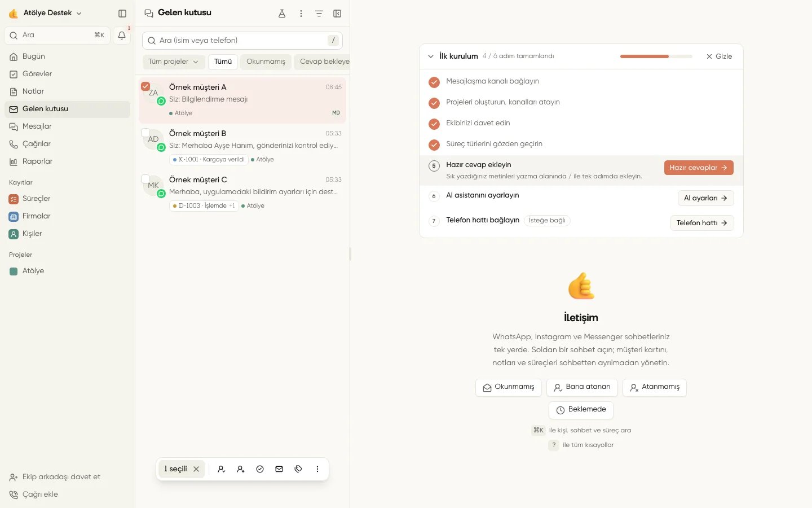The image size is (812, 508).
Task: Click the envelope mark-unread icon in the selection bar
Action: point(279,469)
